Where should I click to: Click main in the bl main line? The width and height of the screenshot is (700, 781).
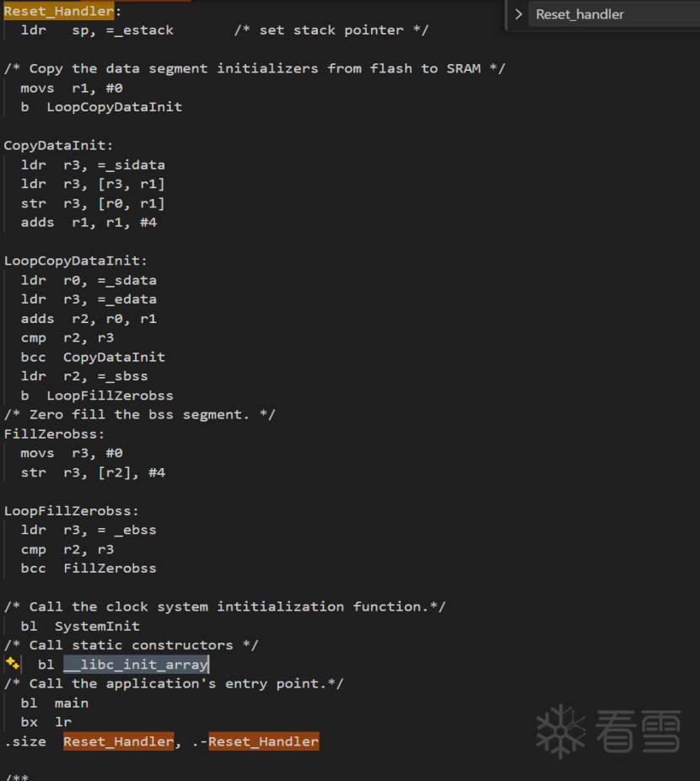coord(72,703)
